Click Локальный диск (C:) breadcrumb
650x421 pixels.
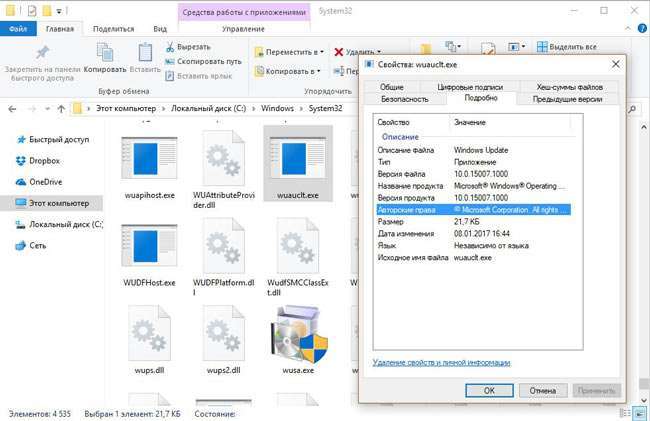pyautogui.click(x=209, y=109)
